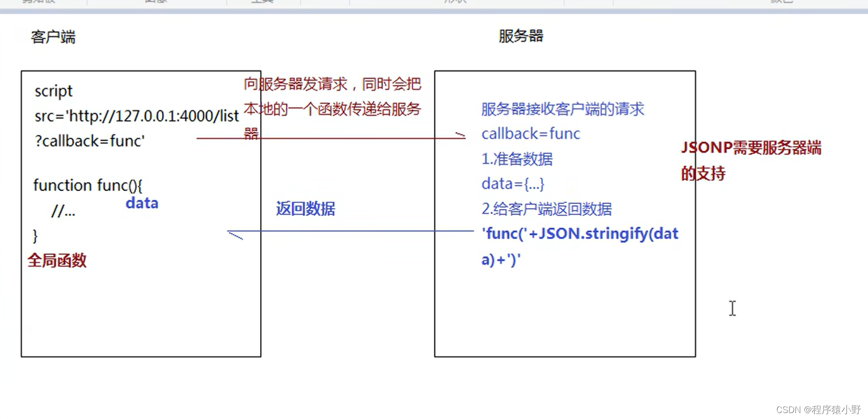Click the 服务器 heading text

click(x=521, y=36)
